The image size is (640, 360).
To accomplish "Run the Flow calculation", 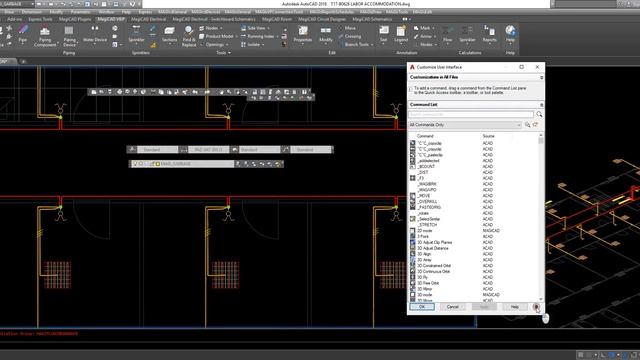I will [448, 34].
